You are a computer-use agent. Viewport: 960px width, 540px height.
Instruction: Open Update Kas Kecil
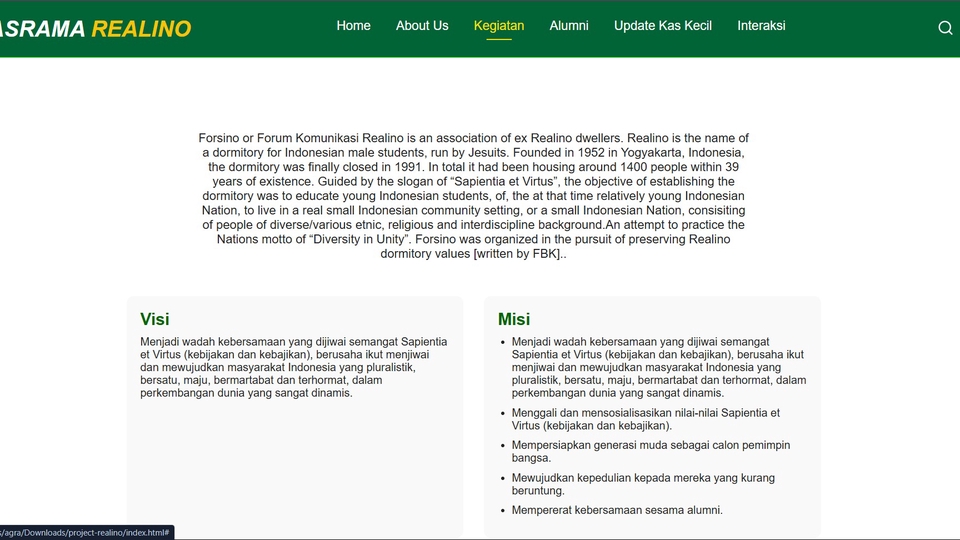[663, 26]
